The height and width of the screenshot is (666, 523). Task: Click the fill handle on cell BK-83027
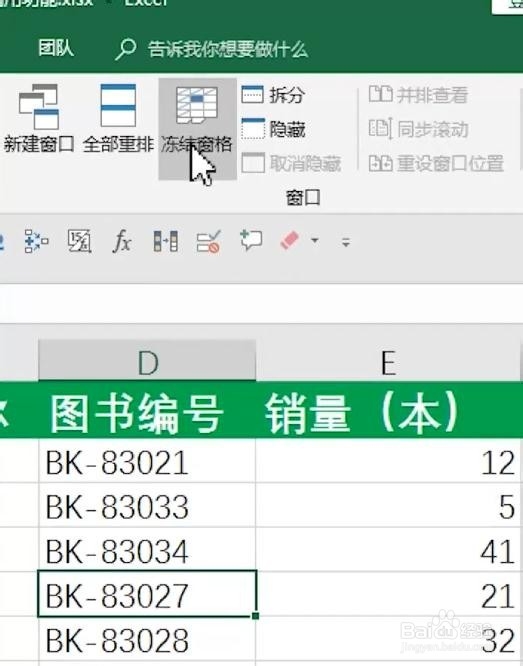point(255,615)
